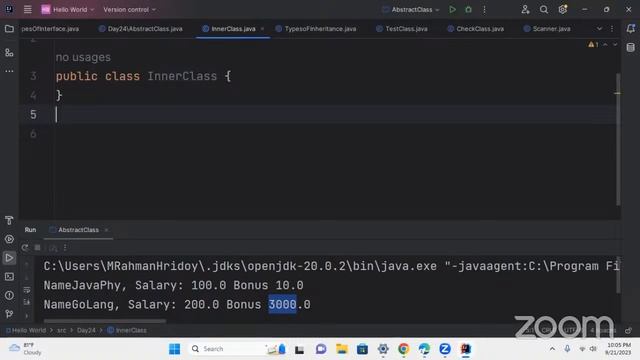Image resolution: width=640 pixels, height=360 pixels.
Task: Open the TestClass.java tab
Action: [x=402, y=29]
